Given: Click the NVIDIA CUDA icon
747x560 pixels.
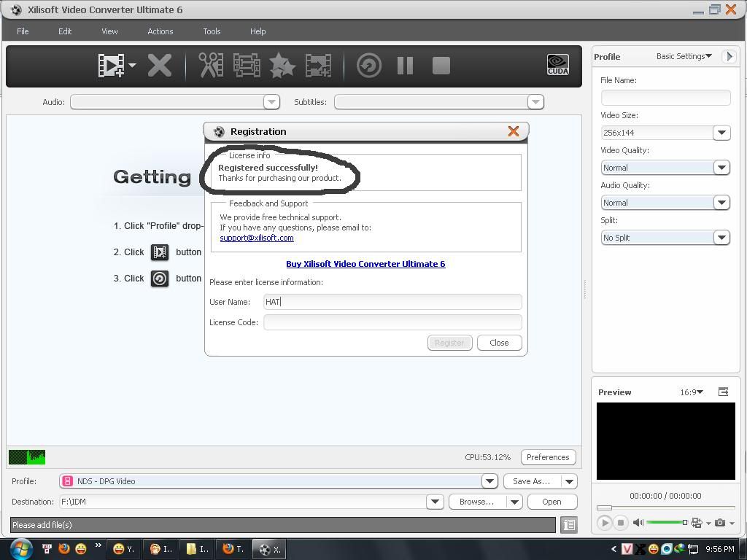Looking at the screenshot, I should pyautogui.click(x=558, y=65).
